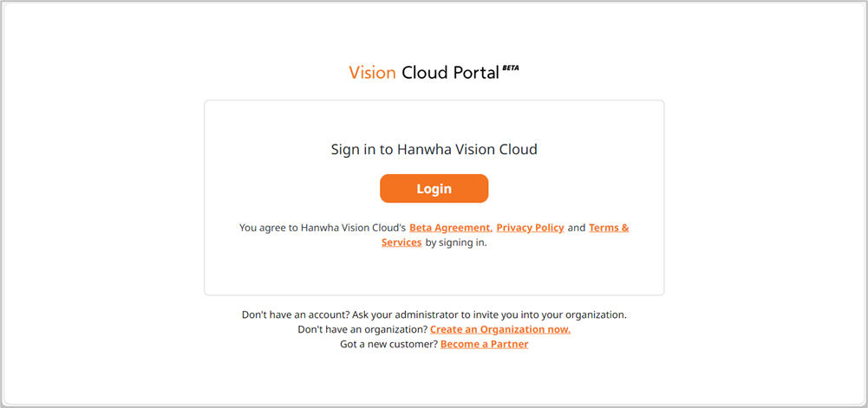Viewport: 868px width, 408px height.
Task: Click the "Cloud Portal" logo text
Action: [x=451, y=73]
